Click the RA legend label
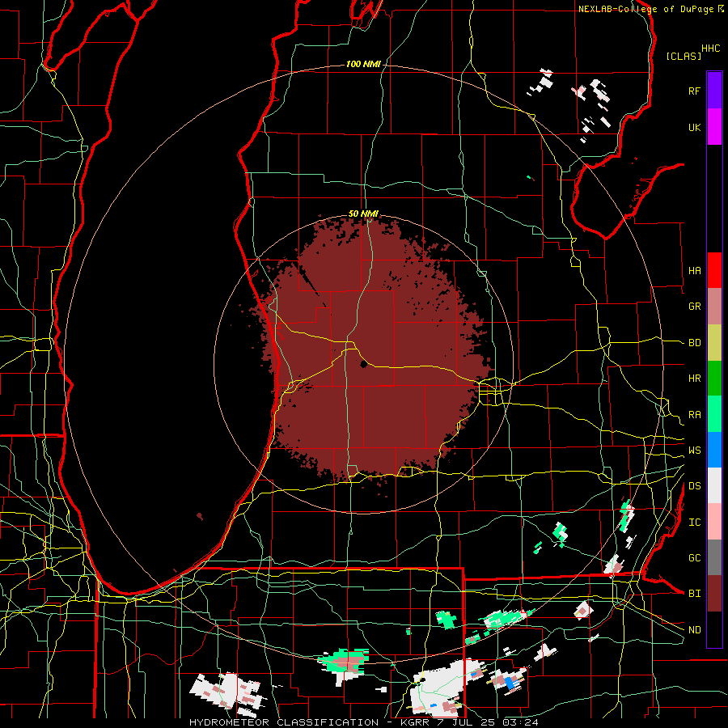 [x=694, y=415]
